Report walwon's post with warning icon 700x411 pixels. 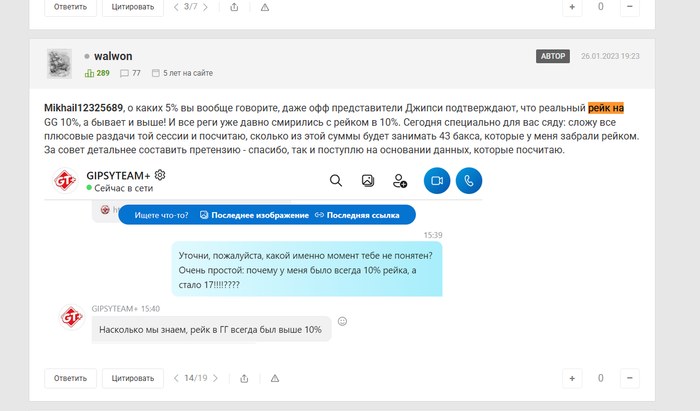click(275, 378)
